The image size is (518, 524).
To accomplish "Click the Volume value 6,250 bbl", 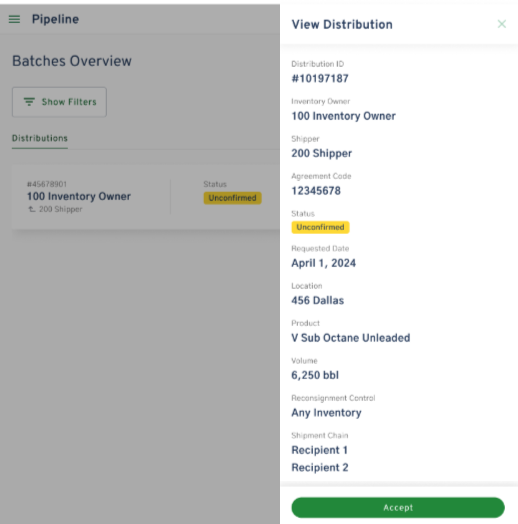I will [315, 375].
